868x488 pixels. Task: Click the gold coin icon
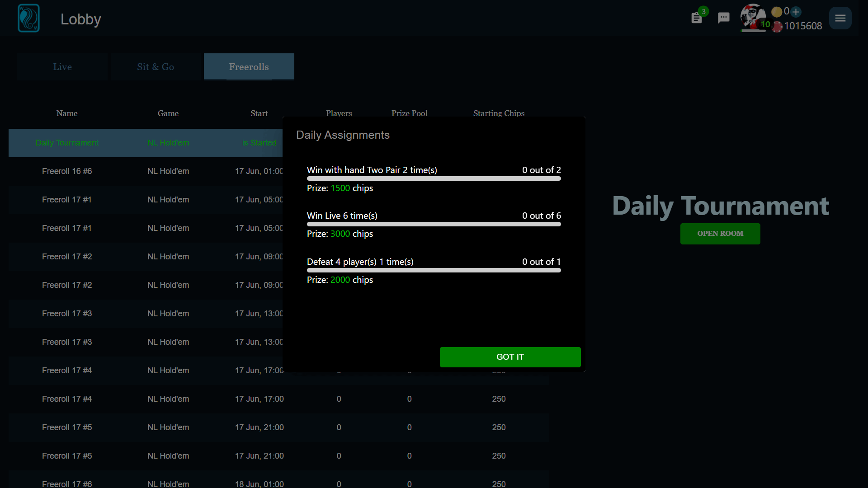777,12
